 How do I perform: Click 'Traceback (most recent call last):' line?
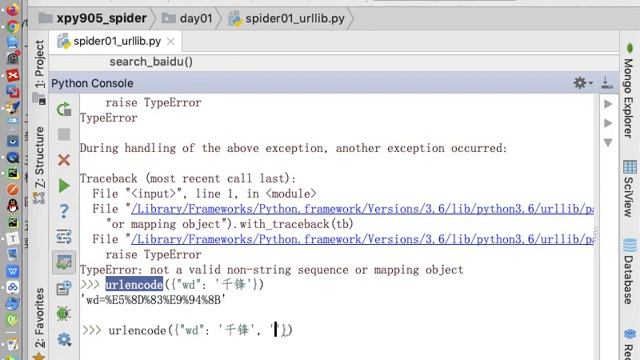click(x=188, y=178)
